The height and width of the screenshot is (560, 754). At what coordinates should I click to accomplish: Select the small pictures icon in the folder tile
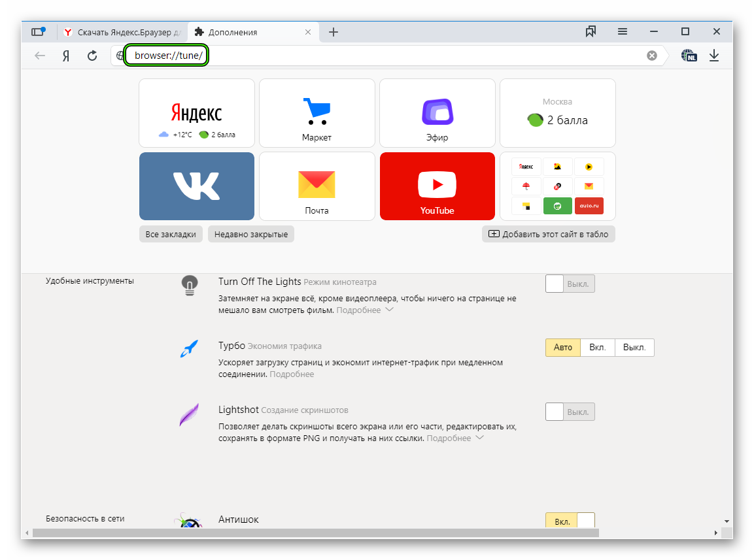tap(557, 167)
